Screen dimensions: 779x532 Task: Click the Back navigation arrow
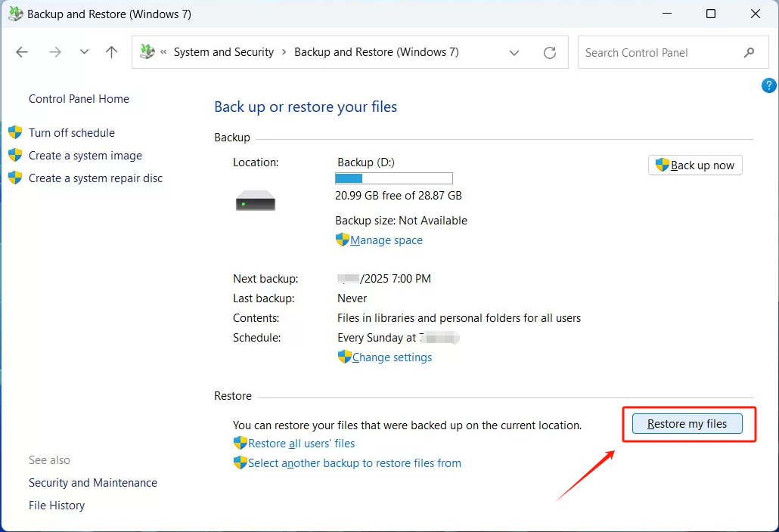22,52
